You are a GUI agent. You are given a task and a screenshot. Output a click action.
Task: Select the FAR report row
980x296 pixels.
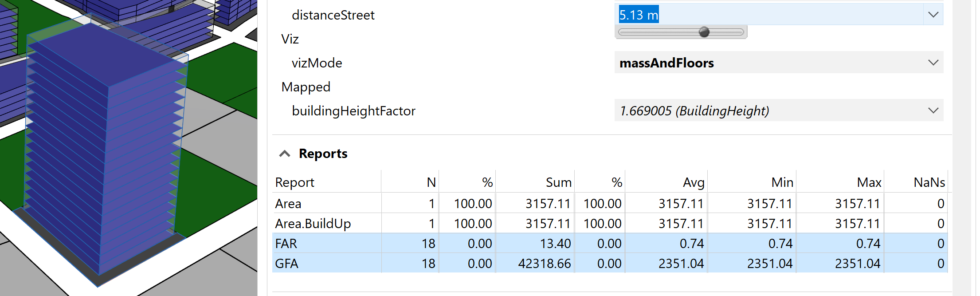pos(286,244)
